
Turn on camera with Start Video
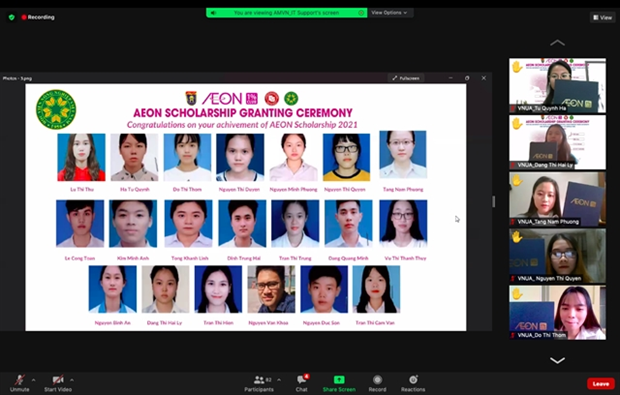[58, 380]
